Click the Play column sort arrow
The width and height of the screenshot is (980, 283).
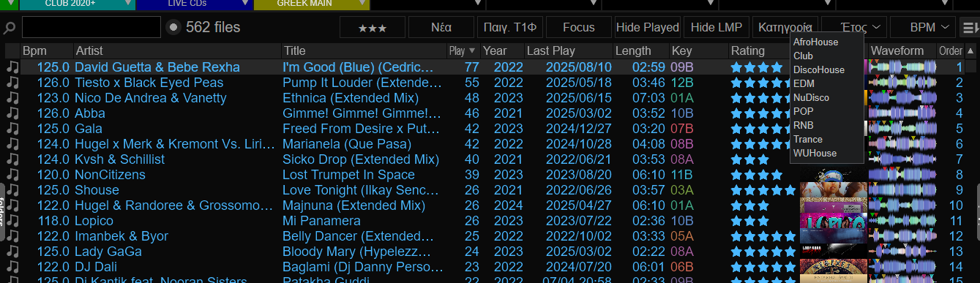(x=472, y=51)
